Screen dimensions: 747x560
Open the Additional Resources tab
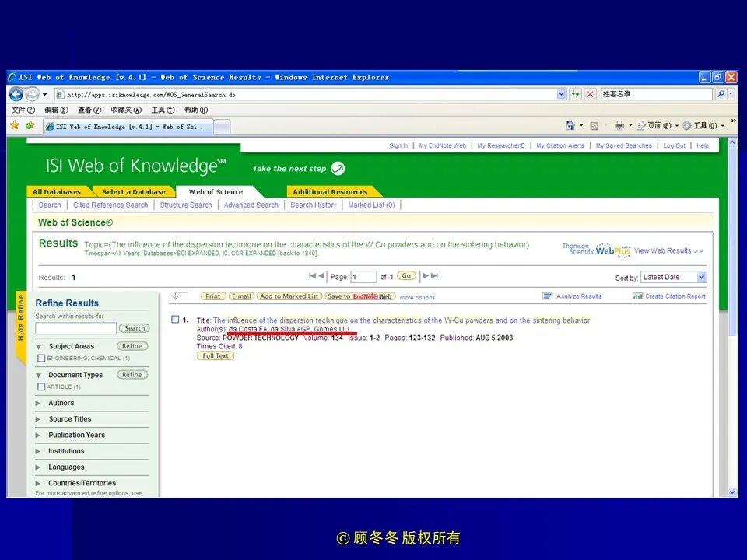(x=331, y=191)
